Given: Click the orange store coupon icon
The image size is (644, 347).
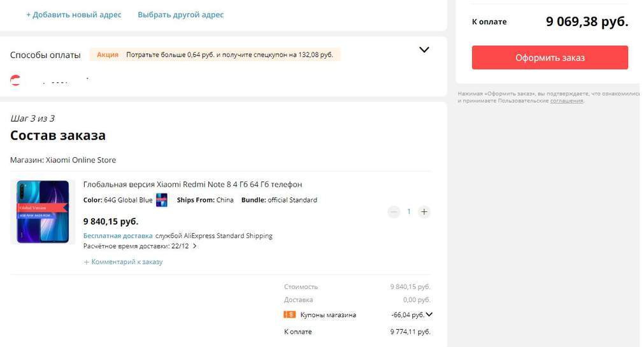Looking at the screenshot, I should coord(289,315).
